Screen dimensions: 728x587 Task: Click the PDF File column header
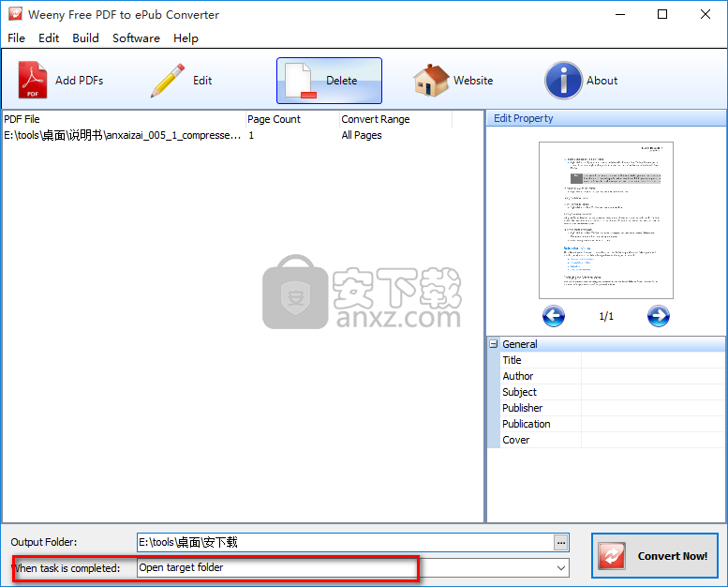pyautogui.click(x=124, y=119)
